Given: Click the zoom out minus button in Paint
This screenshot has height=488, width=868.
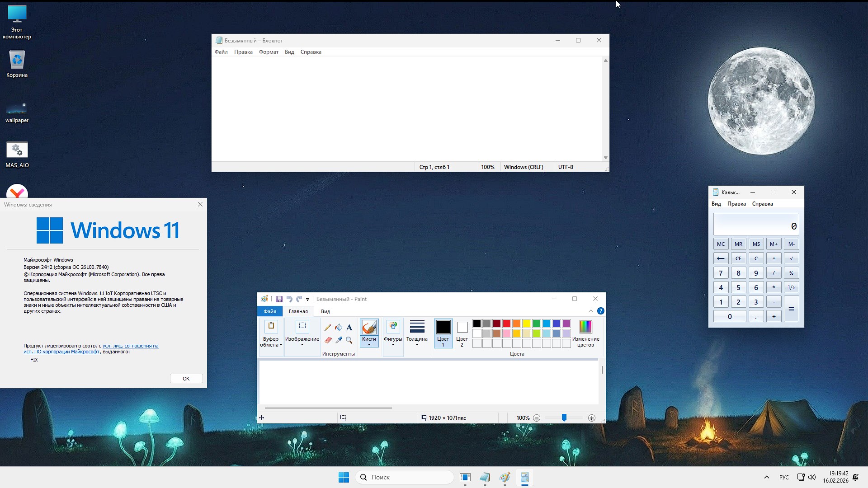Looking at the screenshot, I should tap(537, 418).
